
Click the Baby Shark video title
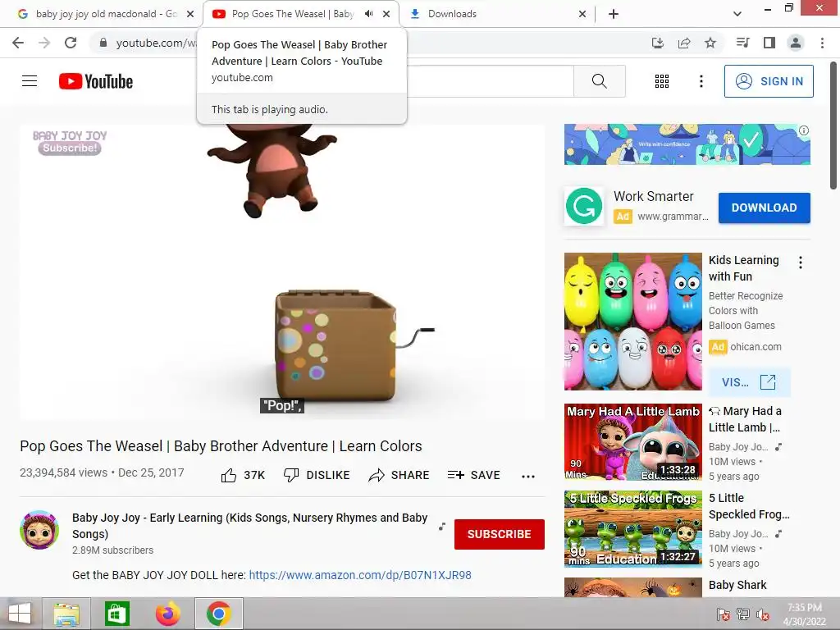737,585
